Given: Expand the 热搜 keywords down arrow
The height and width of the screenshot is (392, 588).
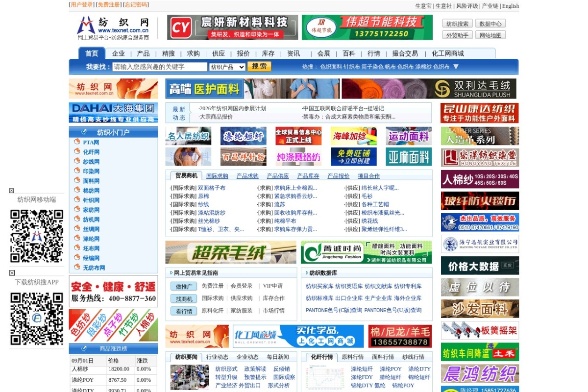Looking at the screenshot, I should click(x=456, y=67).
